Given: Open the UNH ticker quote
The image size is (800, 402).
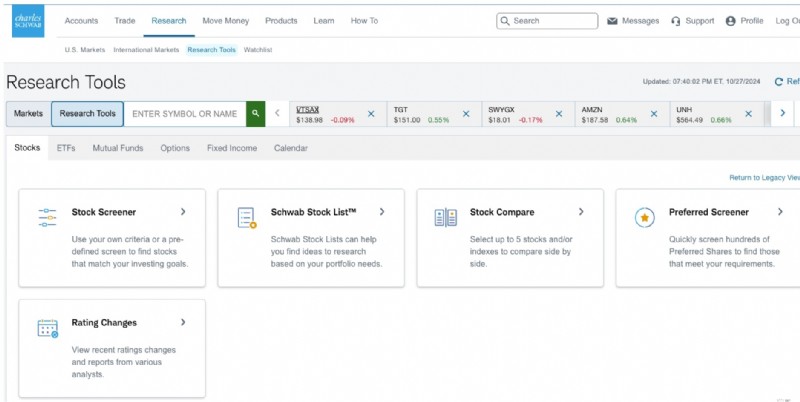Looking at the screenshot, I should (x=683, y=110).
